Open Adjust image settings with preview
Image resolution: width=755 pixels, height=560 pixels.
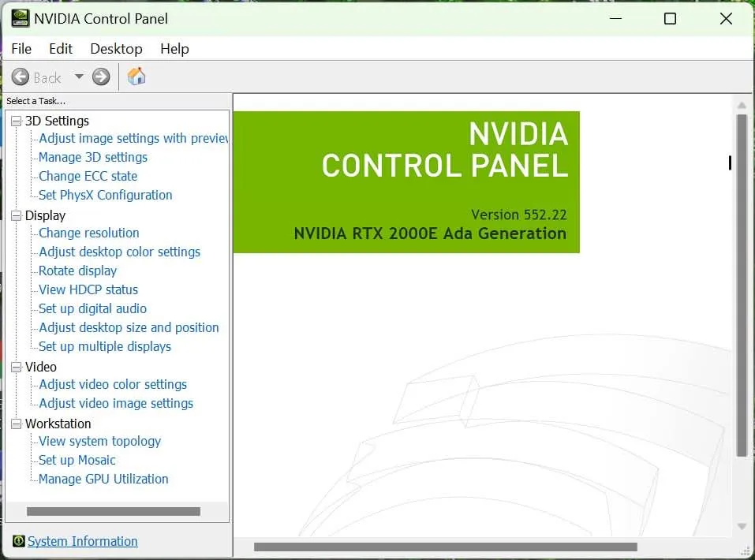[x=133, y=138]
